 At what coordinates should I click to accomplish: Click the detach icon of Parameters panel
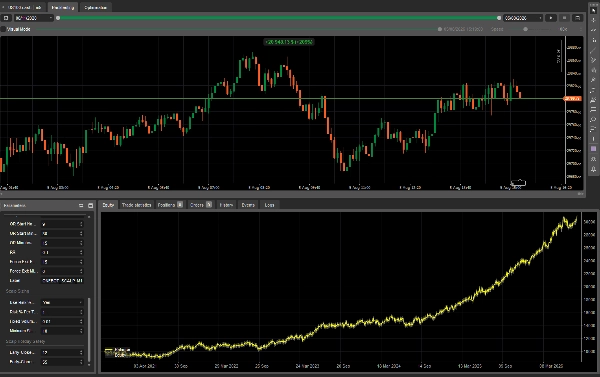(91, 206)
